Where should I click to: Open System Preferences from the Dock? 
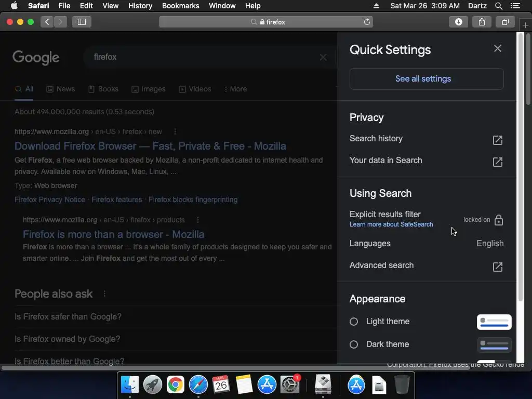coord(290,385)
